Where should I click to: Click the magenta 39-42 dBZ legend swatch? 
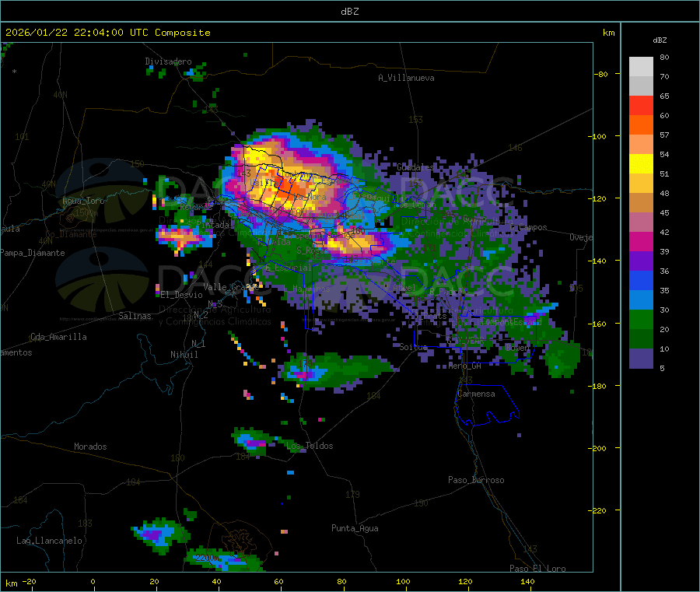click(641, 241)
